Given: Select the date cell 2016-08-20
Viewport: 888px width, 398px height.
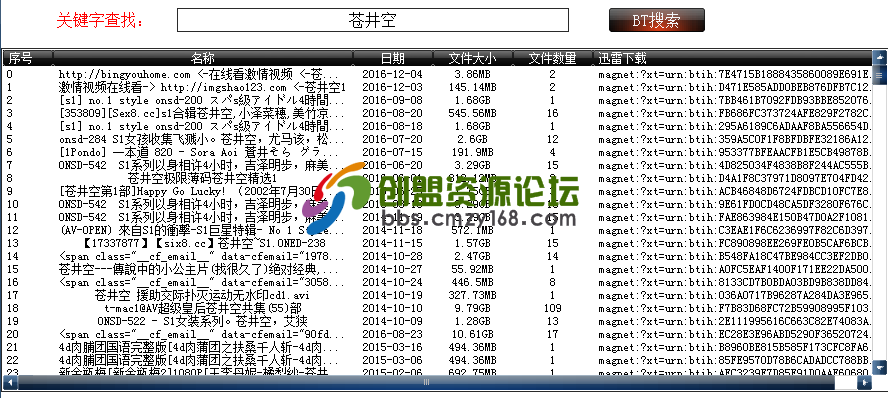Looking at the screenshot, I should click(392, 113).
